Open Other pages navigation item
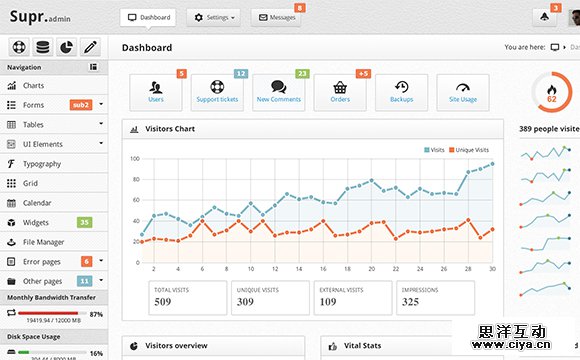This screenshot has height=360, width=580. pyautogui.click(x=54, y=281)
